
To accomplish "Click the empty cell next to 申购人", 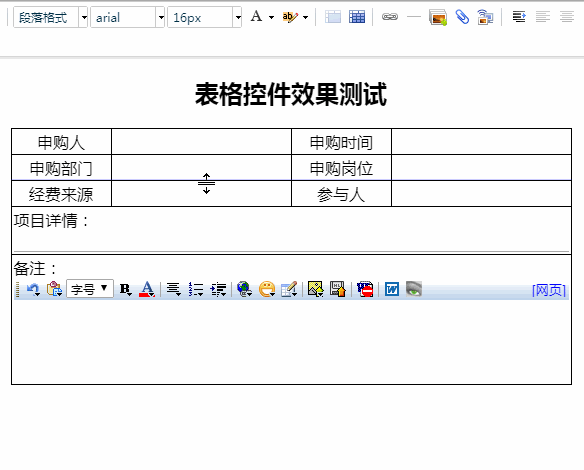I will point(201,142).
